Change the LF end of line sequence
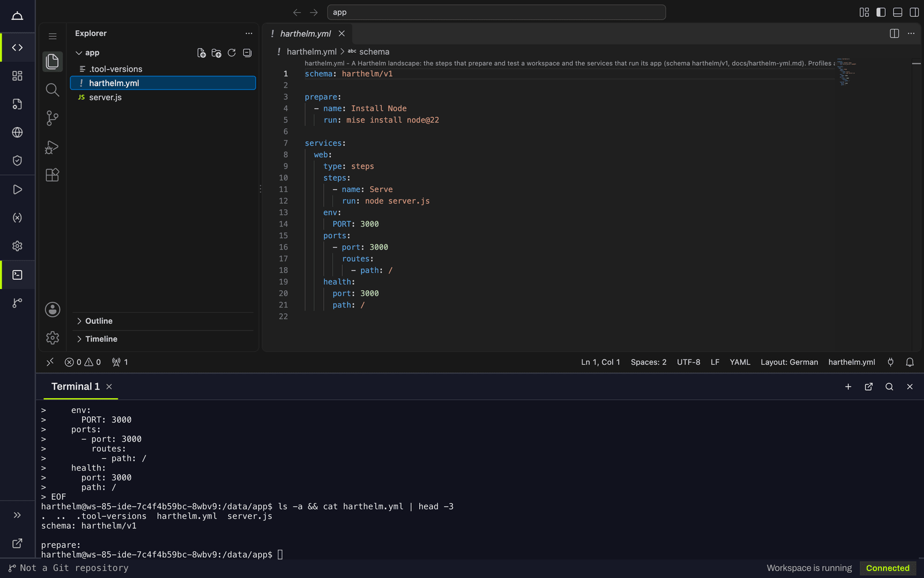Screen dimensions: 924x578 (x=715, y=362)
